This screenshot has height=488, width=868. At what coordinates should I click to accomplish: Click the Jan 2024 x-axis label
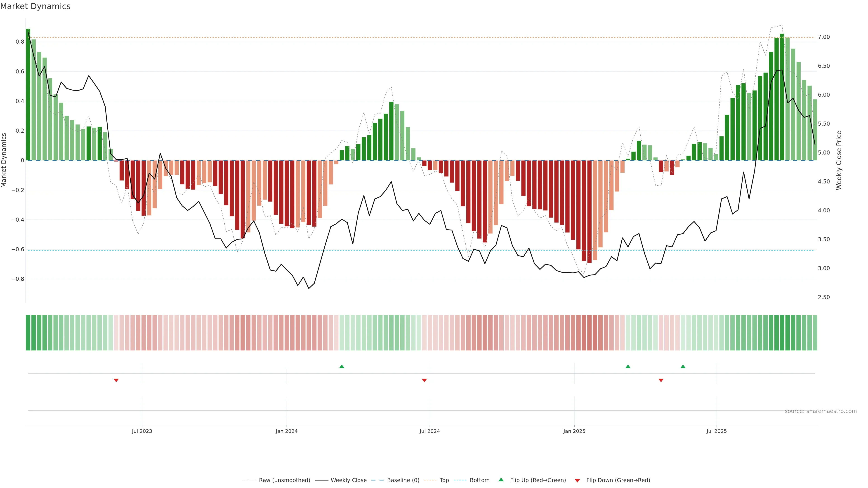(286, 431)
